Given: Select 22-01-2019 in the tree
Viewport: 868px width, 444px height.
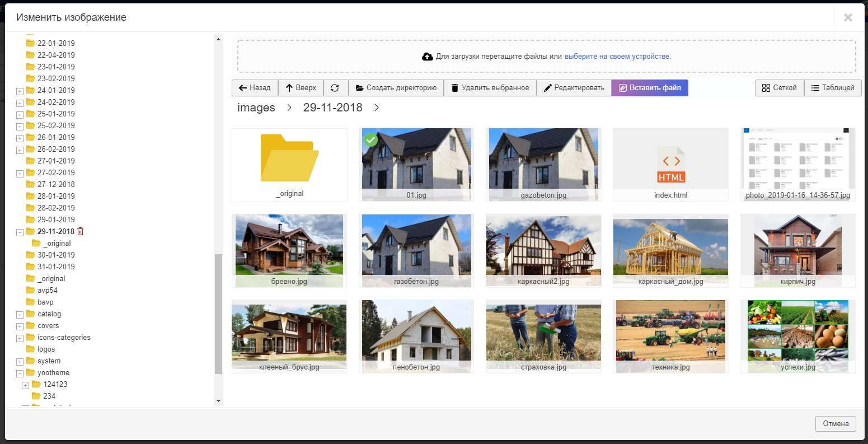Looking at the screenshot, I should coord(56,43).
